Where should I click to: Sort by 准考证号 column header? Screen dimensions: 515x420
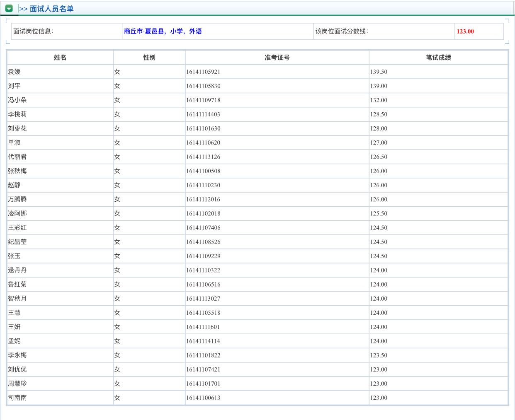[x=277, y=58]
